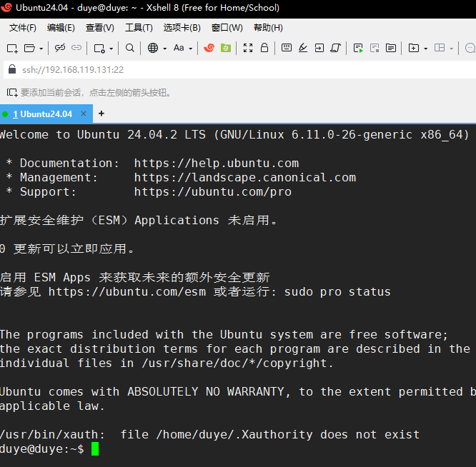Image resolution: width=476 pixels, height=467 pixels.
Task: Expand the New tab group dropdown arrow
Action: (x=425, y=49)
